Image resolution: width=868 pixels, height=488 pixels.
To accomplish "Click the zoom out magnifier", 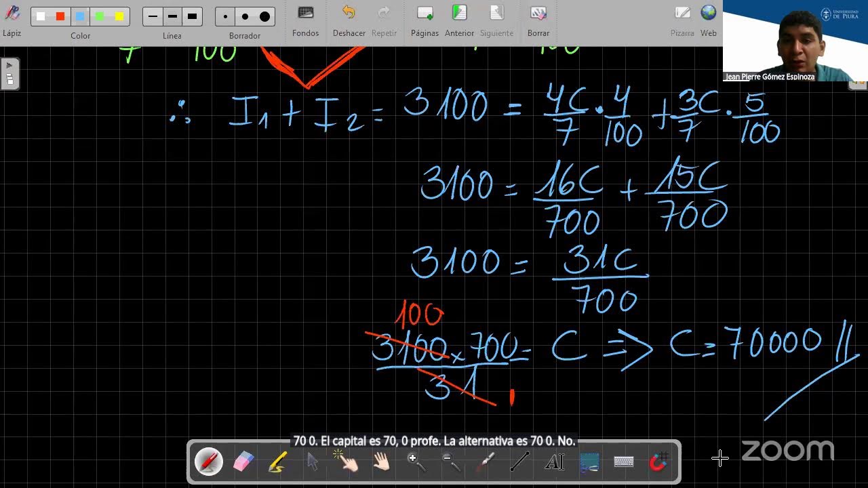I will click(x=451, y=462).
